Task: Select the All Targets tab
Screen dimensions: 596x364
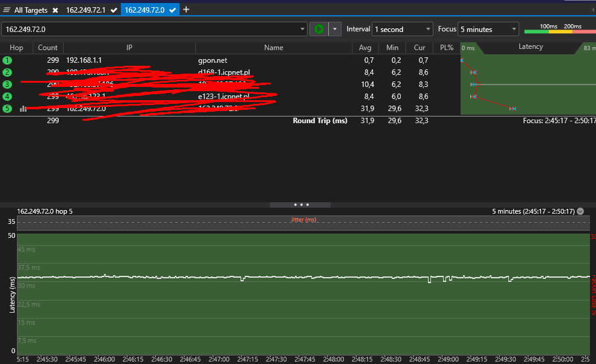Action: (x=31, y=10)
